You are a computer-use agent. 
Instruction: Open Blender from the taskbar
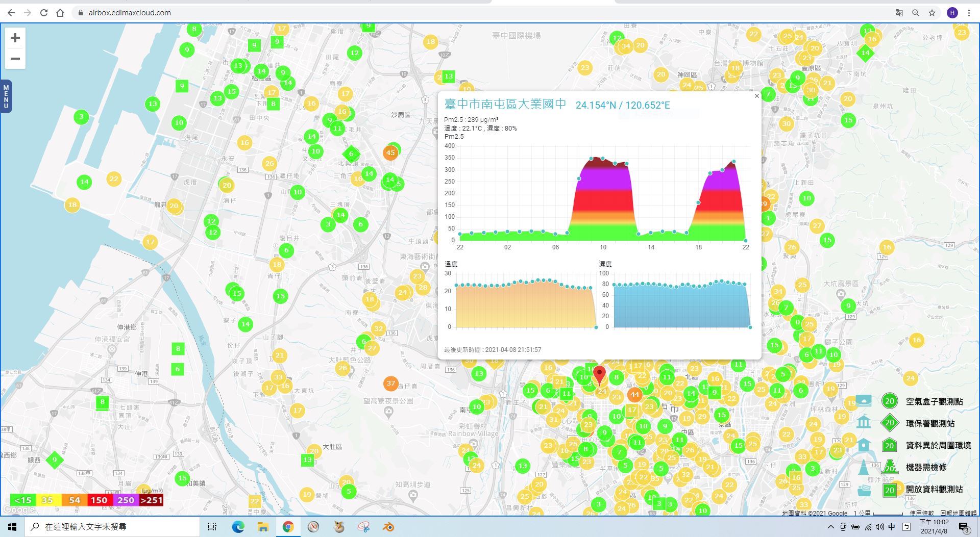(388, 527)
